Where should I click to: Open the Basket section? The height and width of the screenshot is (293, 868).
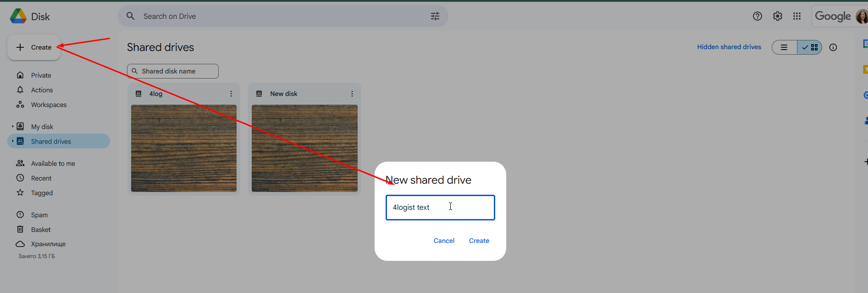click(x=41, y=230)
